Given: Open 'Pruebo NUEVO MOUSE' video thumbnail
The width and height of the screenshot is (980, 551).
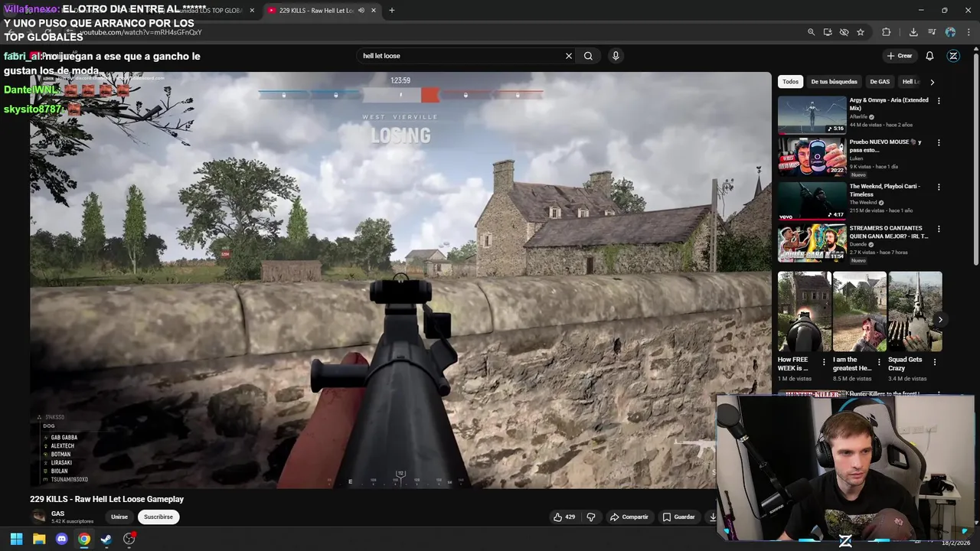Looking at the screenshot, I should (812, 157).
